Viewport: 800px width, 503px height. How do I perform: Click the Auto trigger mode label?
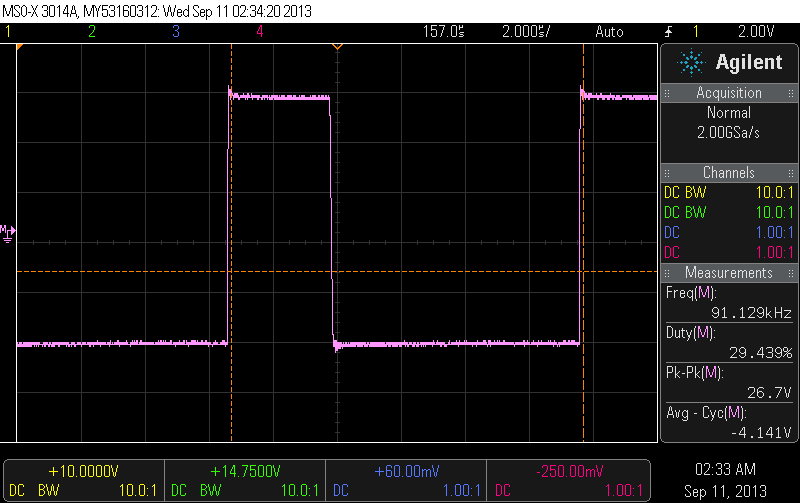tap(609, 32)
